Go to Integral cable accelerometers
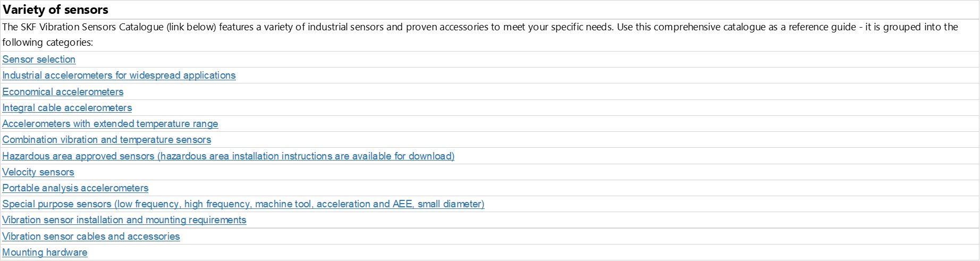This screenshot has height=261, width=980. click(x=67, y=108)
